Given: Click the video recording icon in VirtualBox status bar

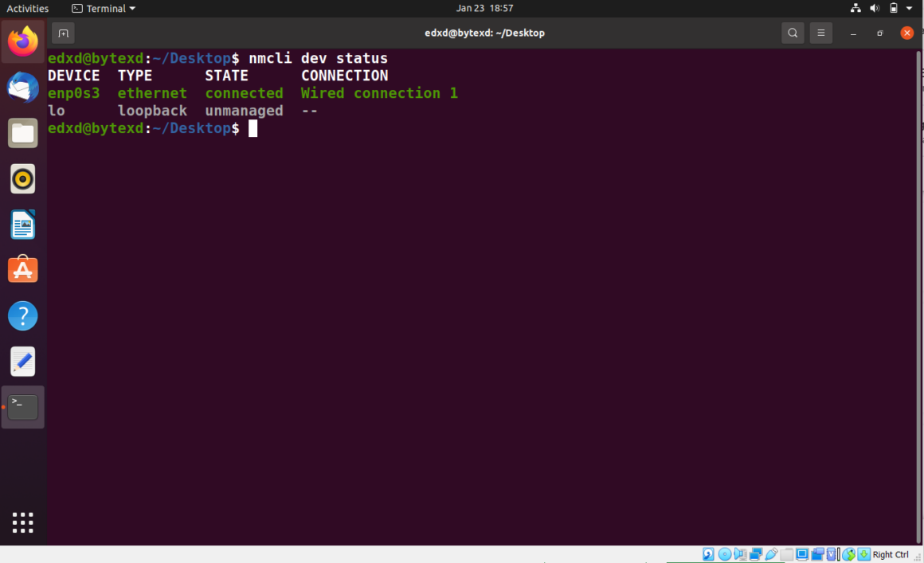Looking at the screenshot, I should 817,553.
